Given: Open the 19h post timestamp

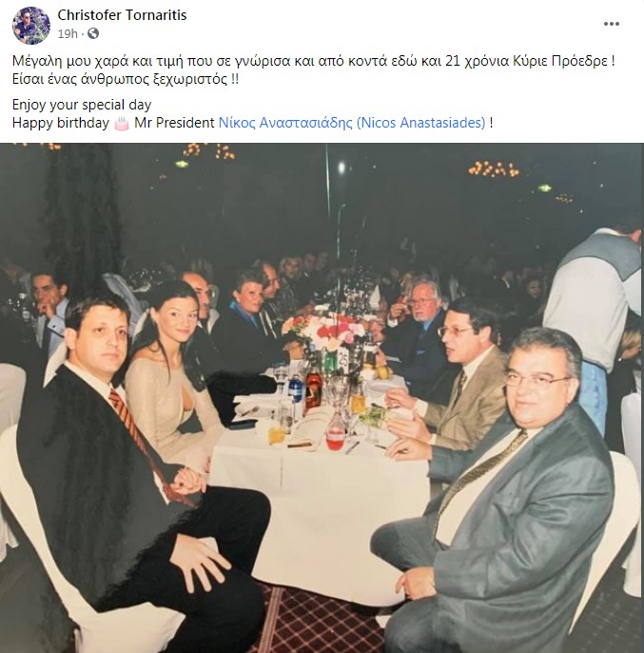Looking at the screenshot, I should (x=68, y=33).
